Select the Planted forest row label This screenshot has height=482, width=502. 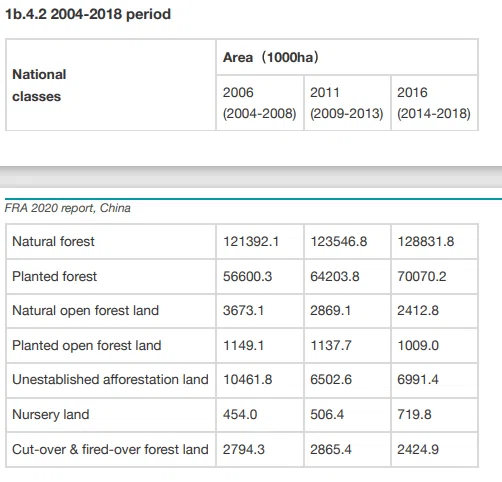point(54,276)
